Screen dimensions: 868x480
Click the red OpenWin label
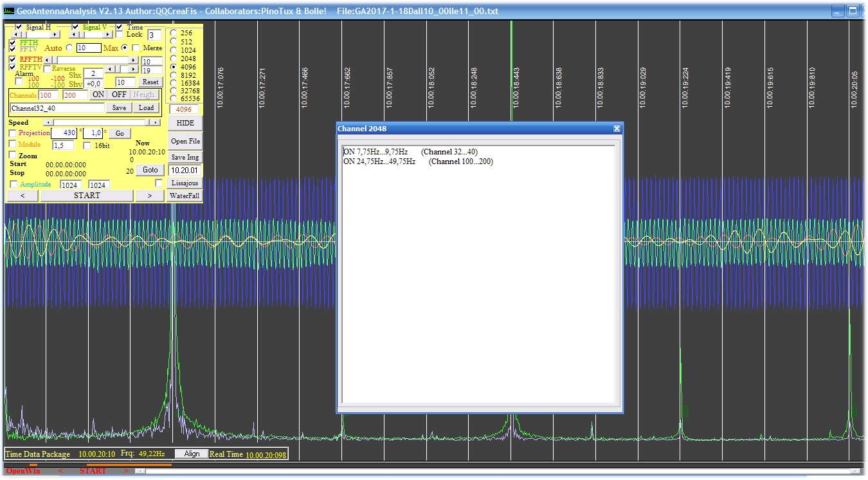tap(23, 471)
